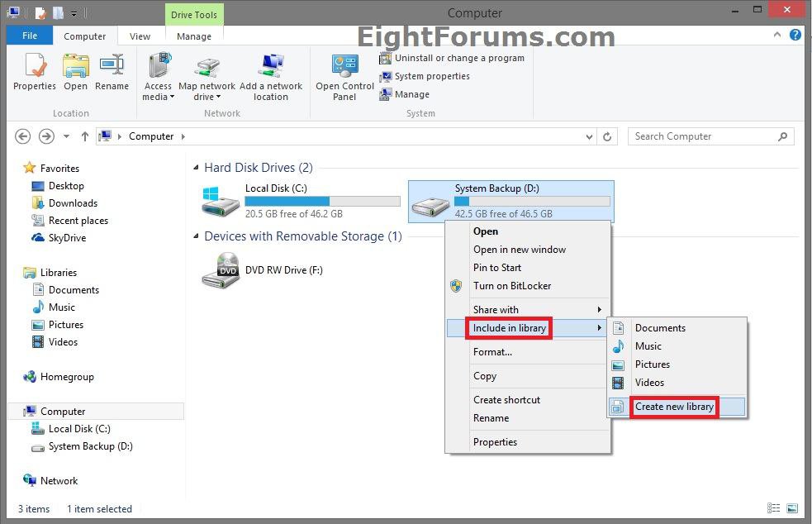Click the Properties ribbon icon
The width and height of the screenshot is (812, 524).
click(34, 72)
